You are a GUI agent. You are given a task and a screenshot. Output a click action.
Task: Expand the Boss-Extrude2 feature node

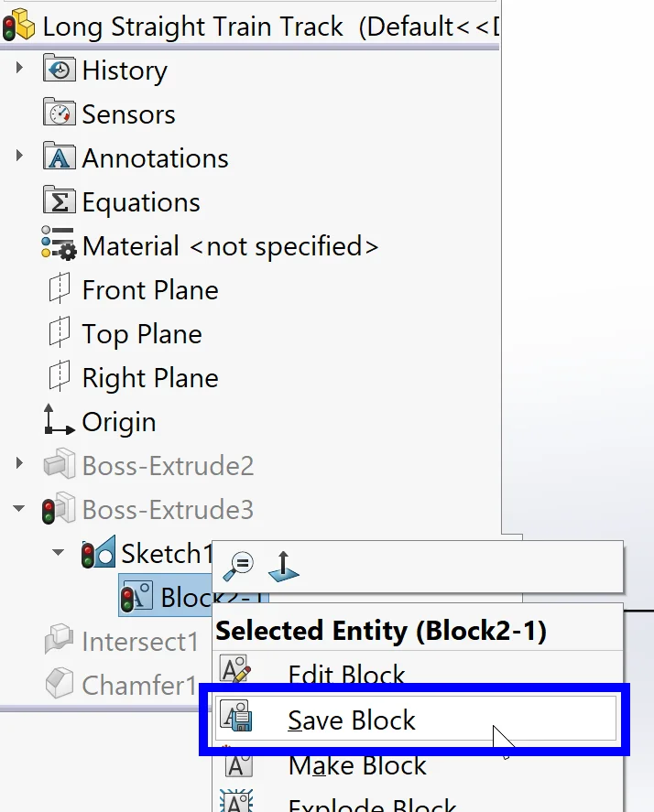tap(20, 465)
